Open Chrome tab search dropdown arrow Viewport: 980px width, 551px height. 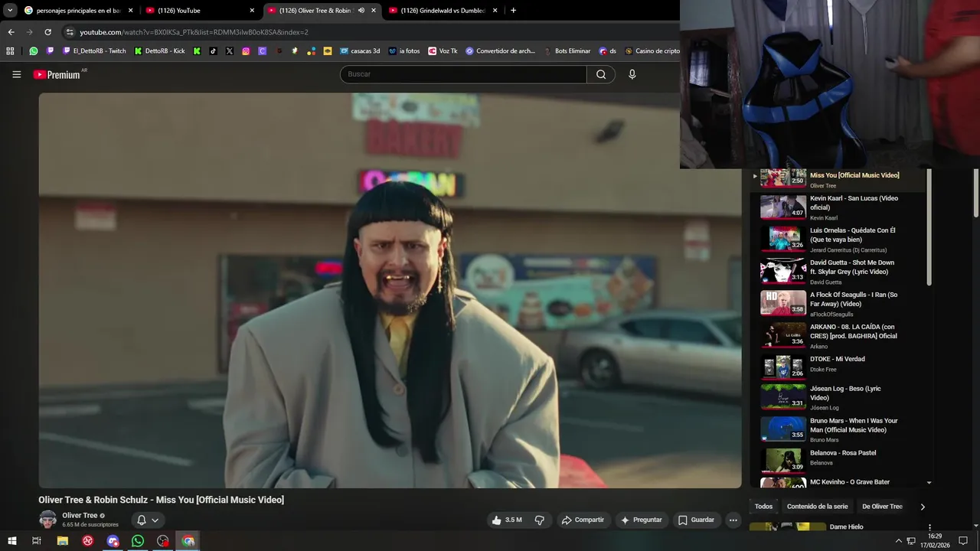point(10,11)
